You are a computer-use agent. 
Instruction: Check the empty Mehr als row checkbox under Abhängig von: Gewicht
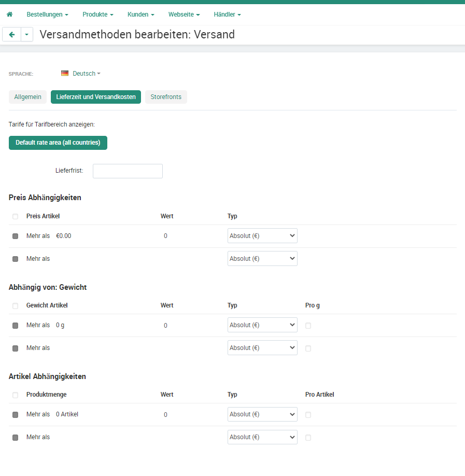coord(15,348)
